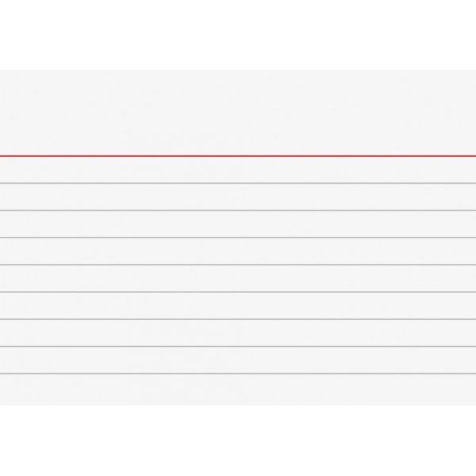Click the blank header area above the red line
Image resolution: width=476 pixels, height=476 pixels.
click(238, 113)
